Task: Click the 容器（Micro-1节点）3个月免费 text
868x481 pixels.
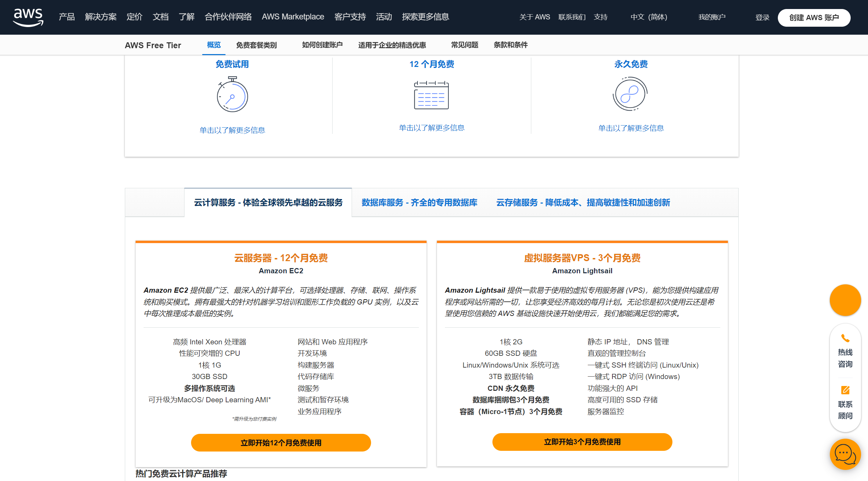Action: [x=511, y=412]
